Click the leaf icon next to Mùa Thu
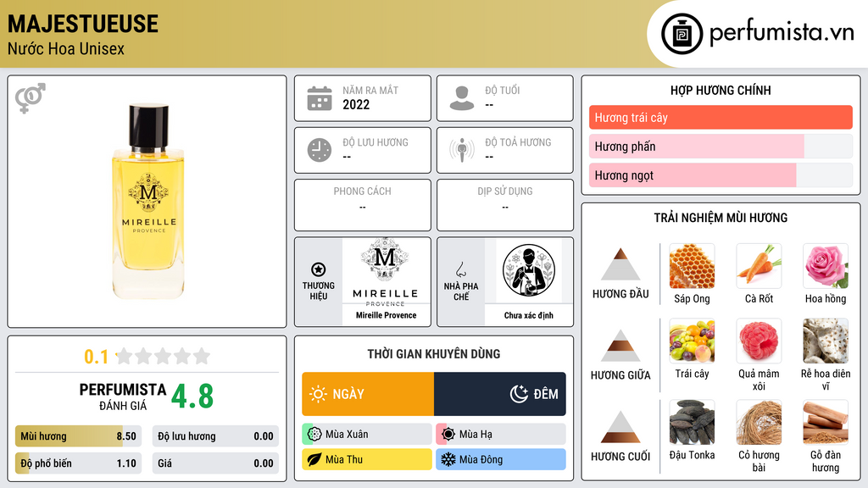The image size is (868, 488). pos(314,460)
